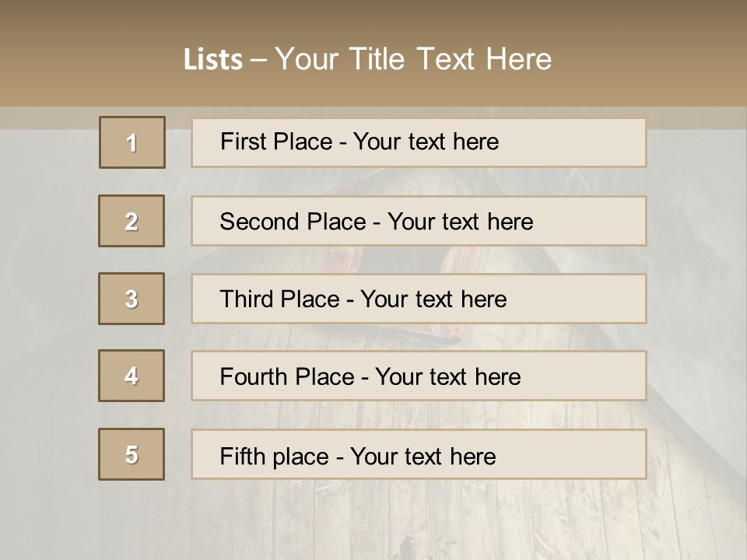Select the numbered box labeled 1
747x560 pixels.
(132, 142)
